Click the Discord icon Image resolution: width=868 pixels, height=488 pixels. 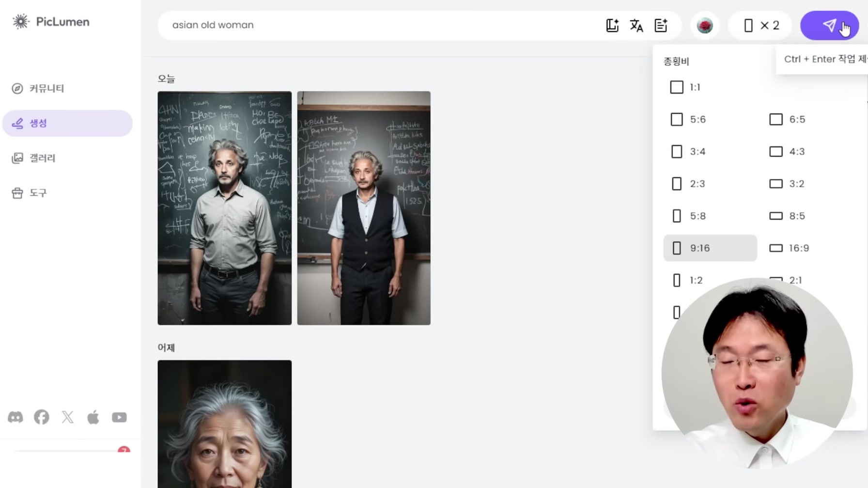(x=15, y=417)
